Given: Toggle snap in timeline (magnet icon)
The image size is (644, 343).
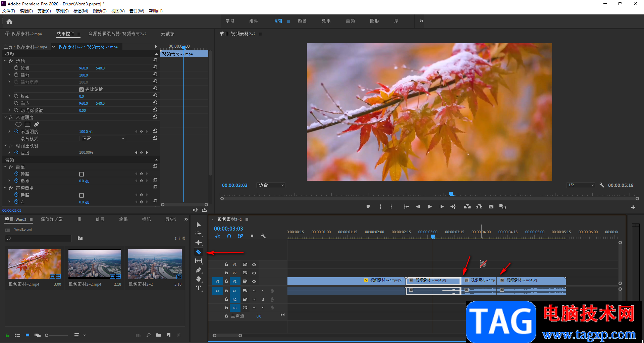Looking at the screenshot, I should (229, 236).
